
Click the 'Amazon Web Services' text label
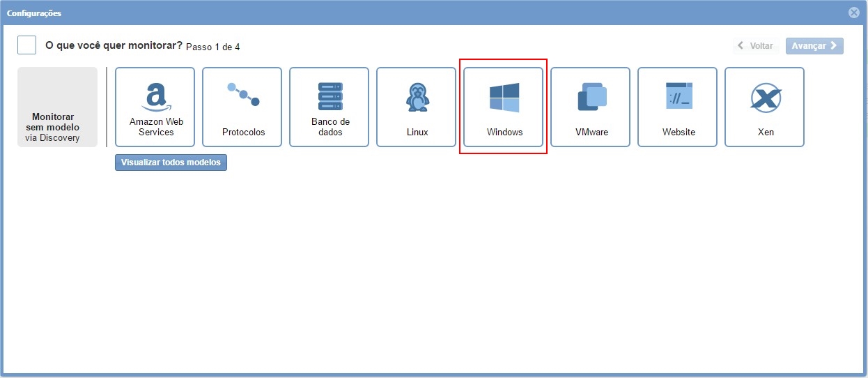[x=156, y=127]
